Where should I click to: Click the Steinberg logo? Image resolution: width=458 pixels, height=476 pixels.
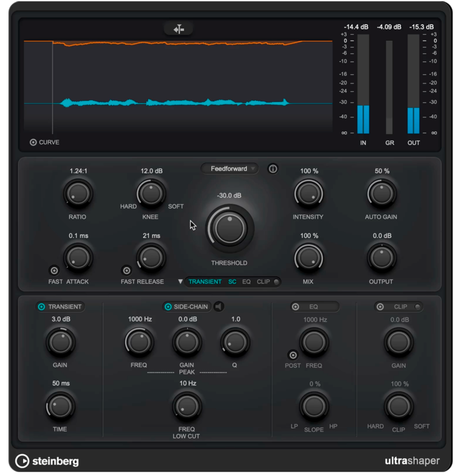tap(47, 461)
